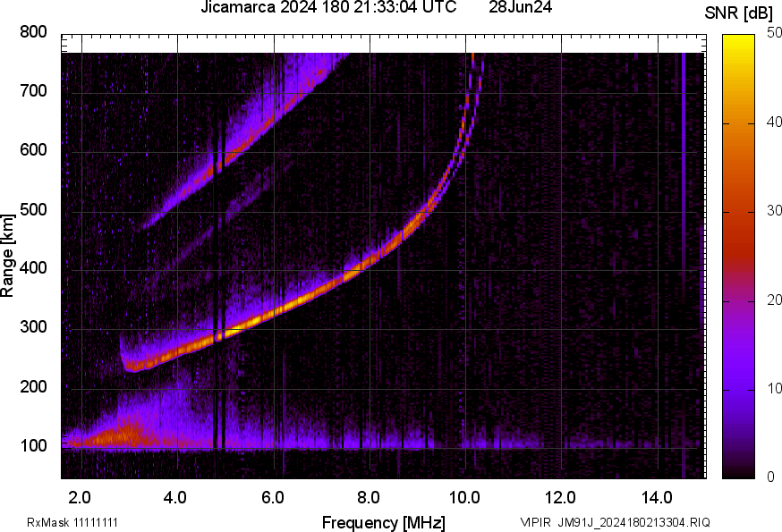Click the vertical interference line near 14.5 MHz
782x532 pixels.
point(684,265)
